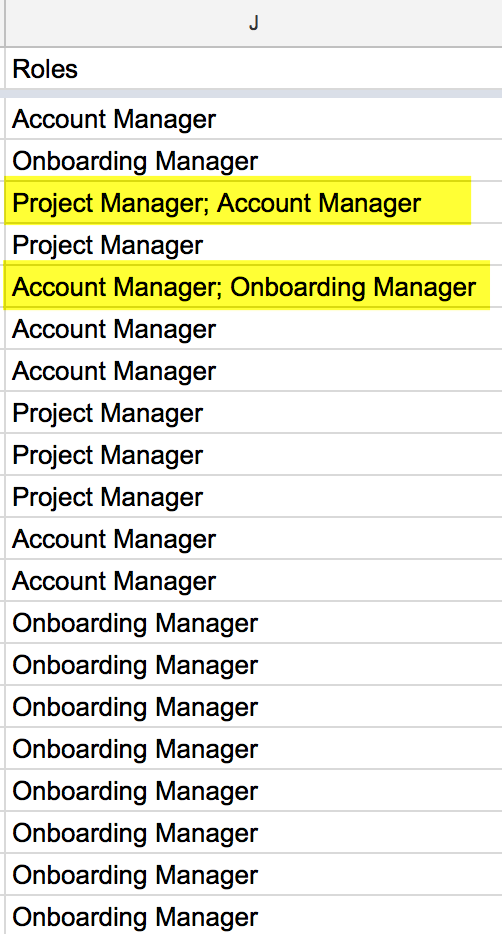
Task: Select Project Manager cell between the highlighted rows
Action: (x=254, y=245)
